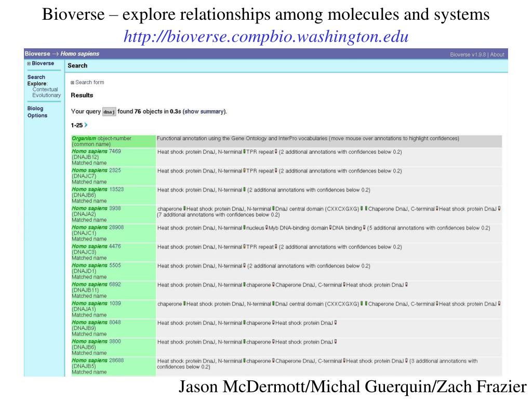Click the Bioverse v1.9.8 version text
The image size is (532, 399).
pyautogui.click(x=468, y=55)
